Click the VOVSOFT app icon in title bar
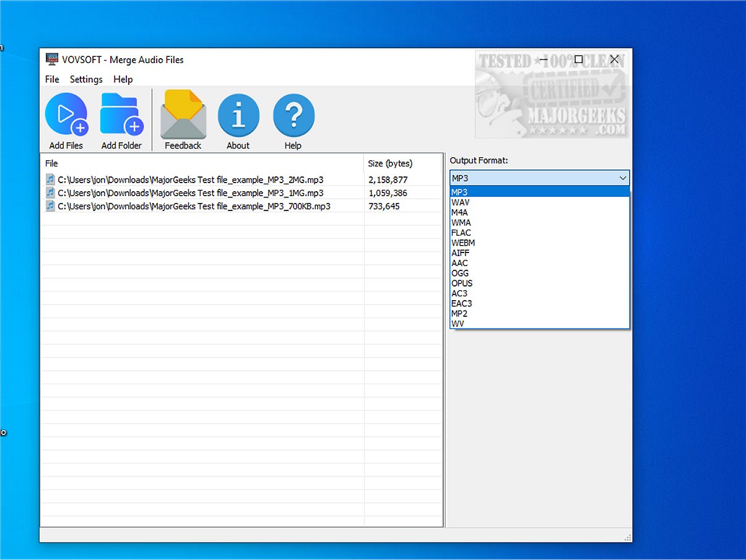 [x=52, y=59]
